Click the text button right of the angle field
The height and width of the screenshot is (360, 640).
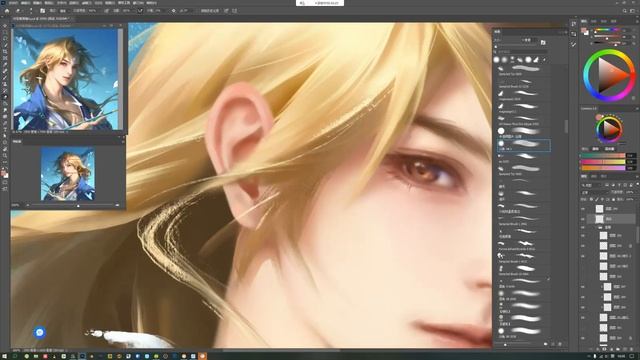pos(210,11)
